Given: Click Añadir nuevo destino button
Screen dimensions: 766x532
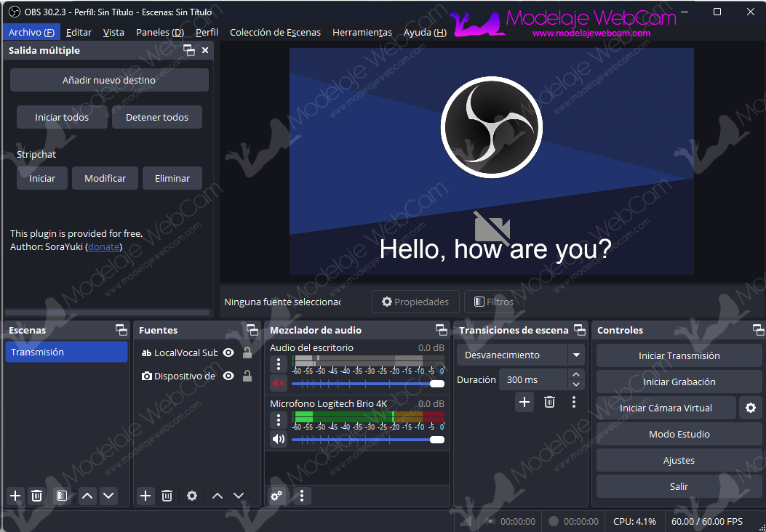Looking at the screenshot, I should [x=109, y=80].
